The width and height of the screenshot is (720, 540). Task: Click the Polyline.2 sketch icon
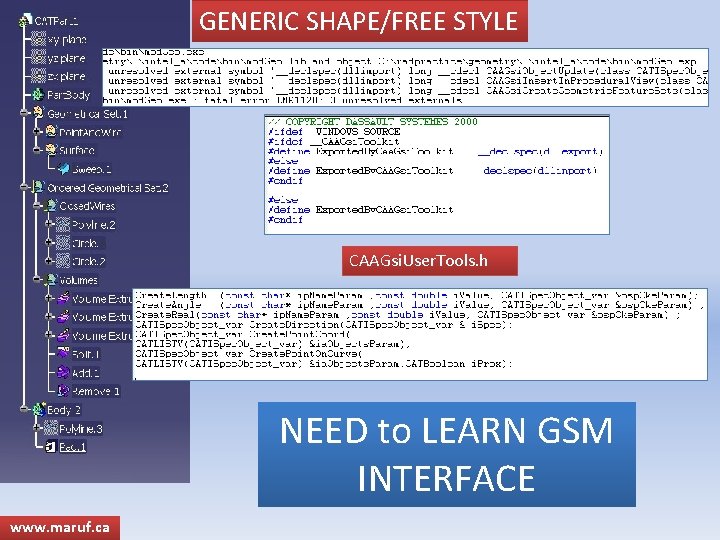point(63,225)
